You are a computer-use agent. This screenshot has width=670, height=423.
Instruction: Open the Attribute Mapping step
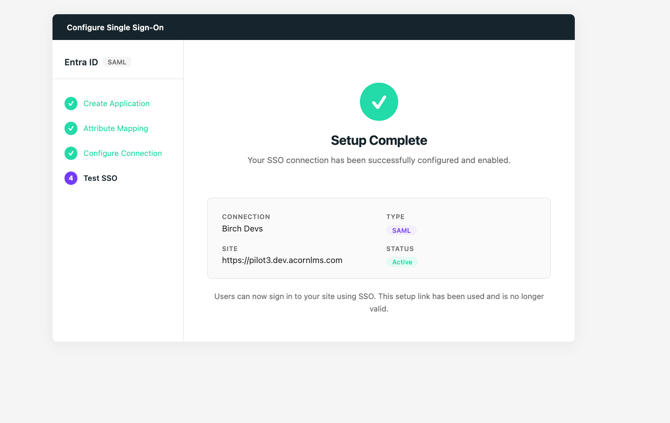pyautogui.click(x=115, y=128)
